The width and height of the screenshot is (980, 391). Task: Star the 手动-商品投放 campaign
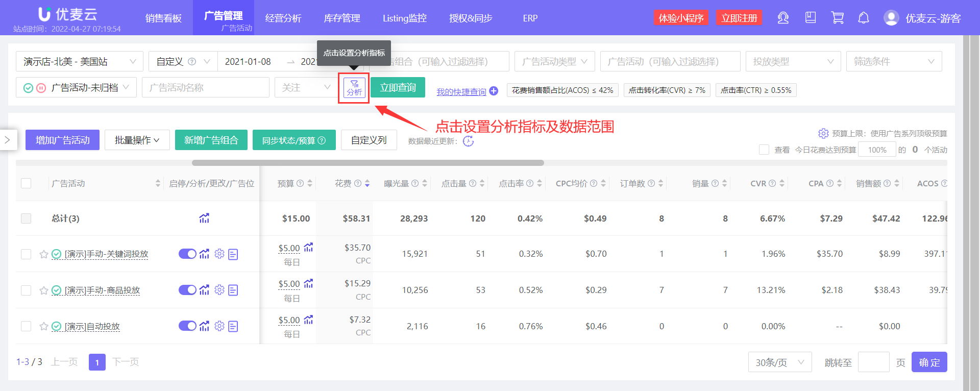[44, 290]
